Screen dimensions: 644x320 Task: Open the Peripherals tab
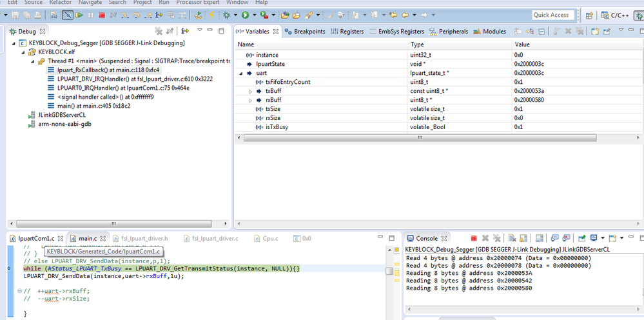449,31
